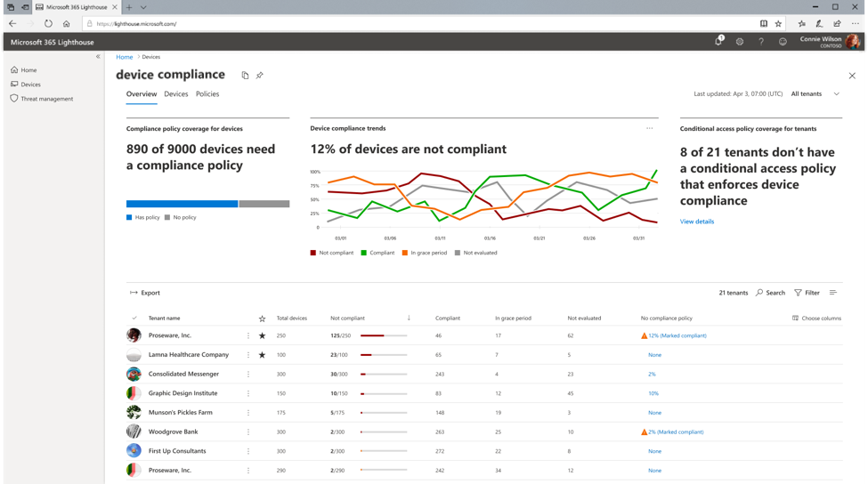
Task: Open Threat management in sidebar
Action: pos(42,99)
